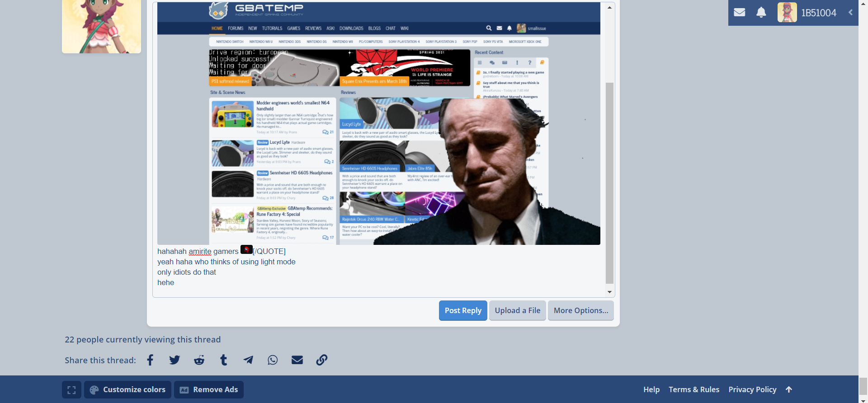Viewport: 868px width, 403px height.
Task: Copy the thread link icon
Action: [x=322, y=360]
